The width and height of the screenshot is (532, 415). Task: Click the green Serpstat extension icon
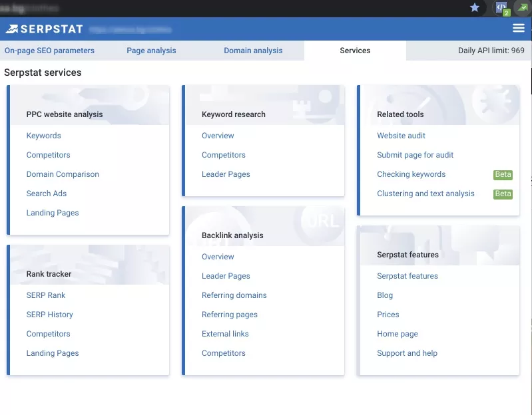point(523,7)
